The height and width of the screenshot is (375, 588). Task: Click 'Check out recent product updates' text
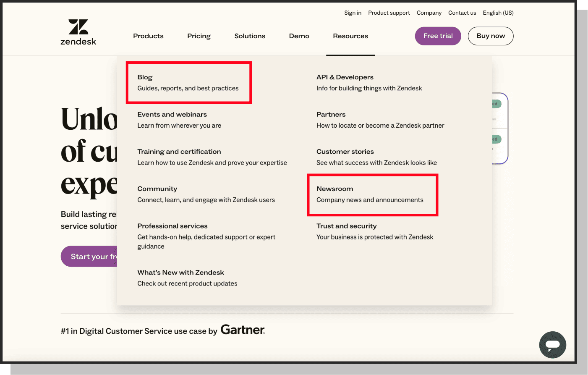pyautogui.click(x=187, y=283)
